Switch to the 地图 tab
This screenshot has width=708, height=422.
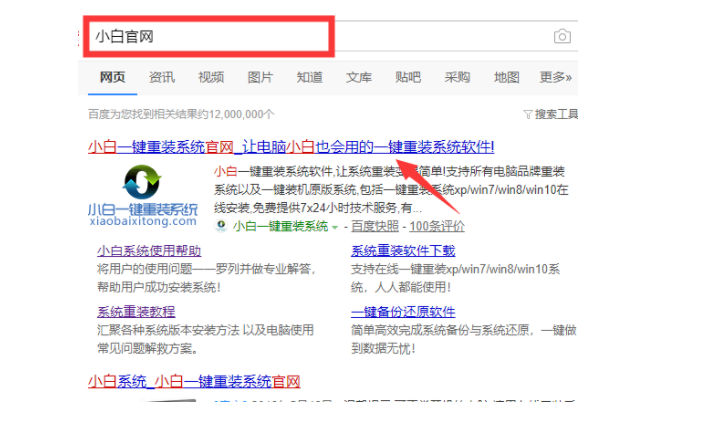[x=507, y=77]
